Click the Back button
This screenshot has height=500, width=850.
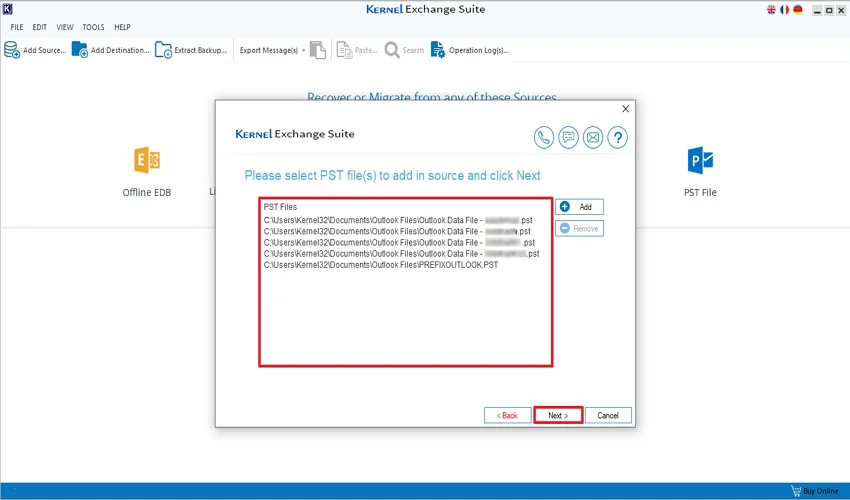507,415
